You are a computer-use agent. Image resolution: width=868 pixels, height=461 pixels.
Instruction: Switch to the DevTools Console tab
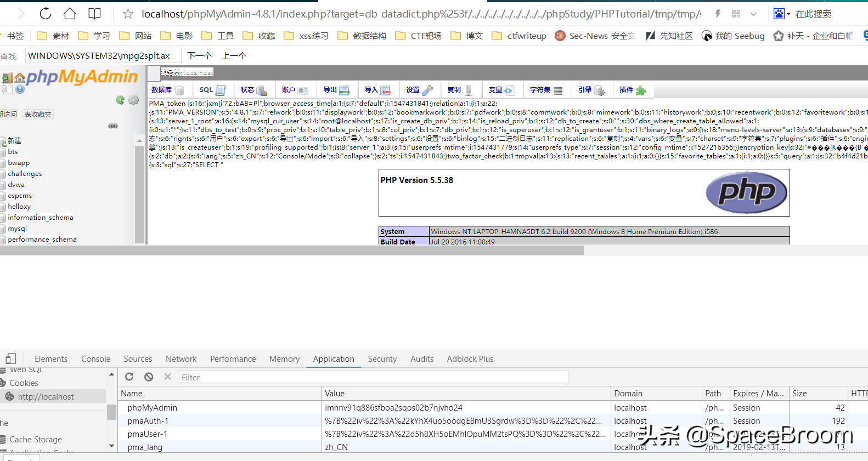pyautogui.click(x=95, y=359)
